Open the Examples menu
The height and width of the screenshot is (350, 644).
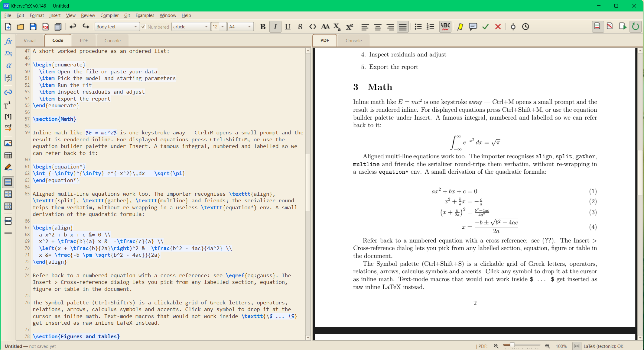pyautogui.click(x=145, y=15)
